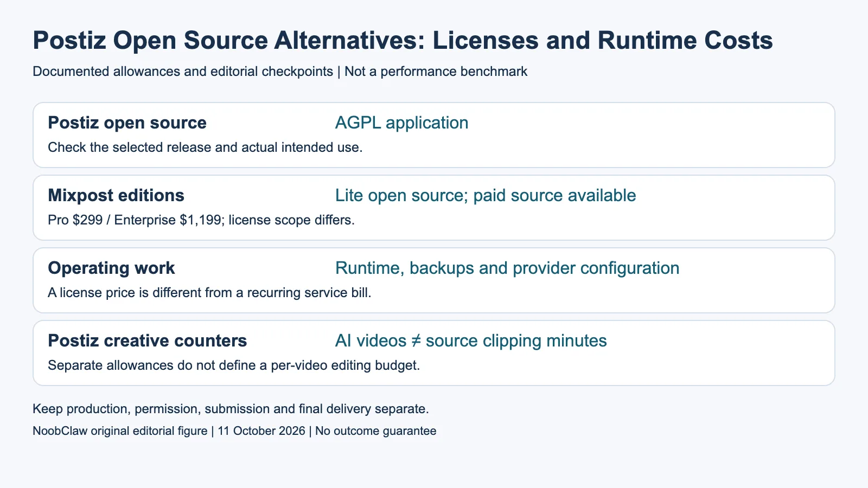Click the 'Postiz open source' heading
The width and height of the screenshot is (868, 488).
[x=127, y=123]
